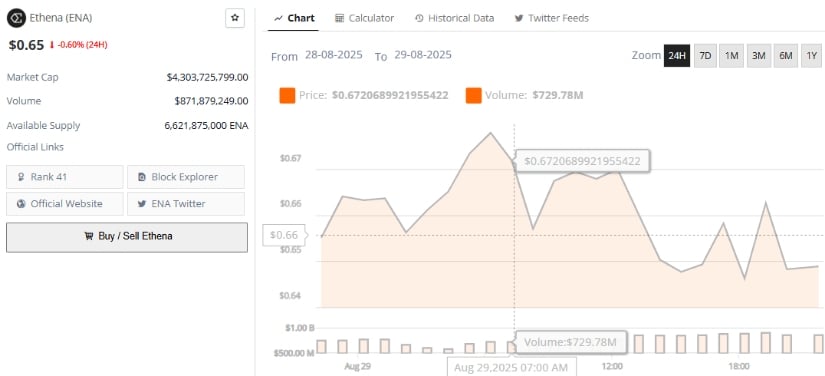Screen dimensions: 825x376
Task: Click the Volume:$729.78M tooltip
Action: click(570, 342)
